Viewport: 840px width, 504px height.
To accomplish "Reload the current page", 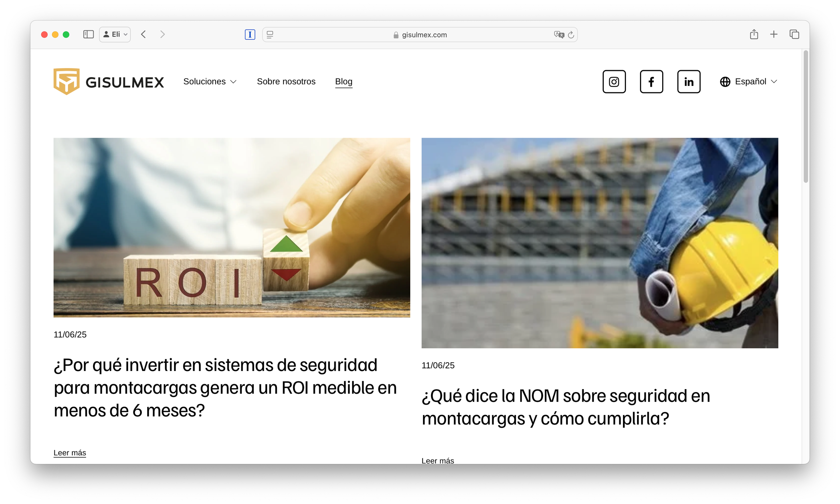I will pos(571,34).
